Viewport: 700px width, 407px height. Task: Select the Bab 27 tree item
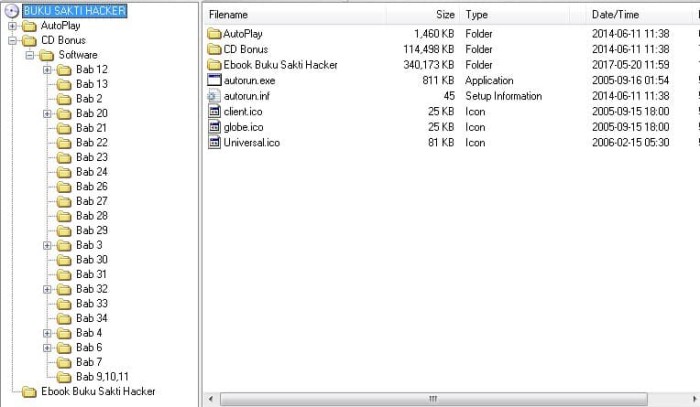point(92,201)
